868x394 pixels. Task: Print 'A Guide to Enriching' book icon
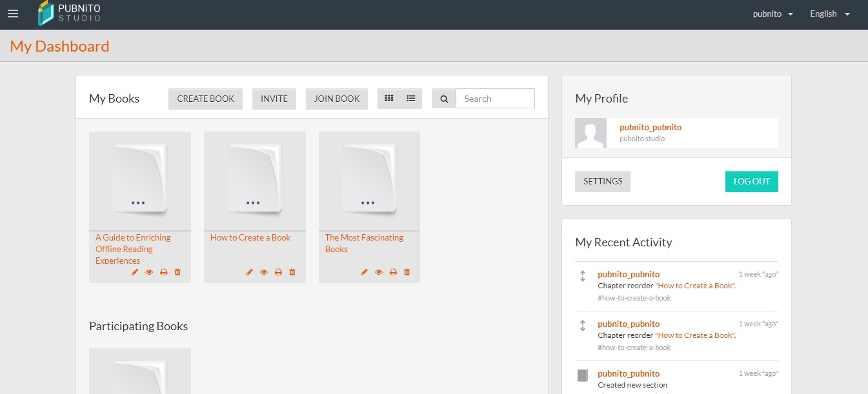tap(163, 272)
